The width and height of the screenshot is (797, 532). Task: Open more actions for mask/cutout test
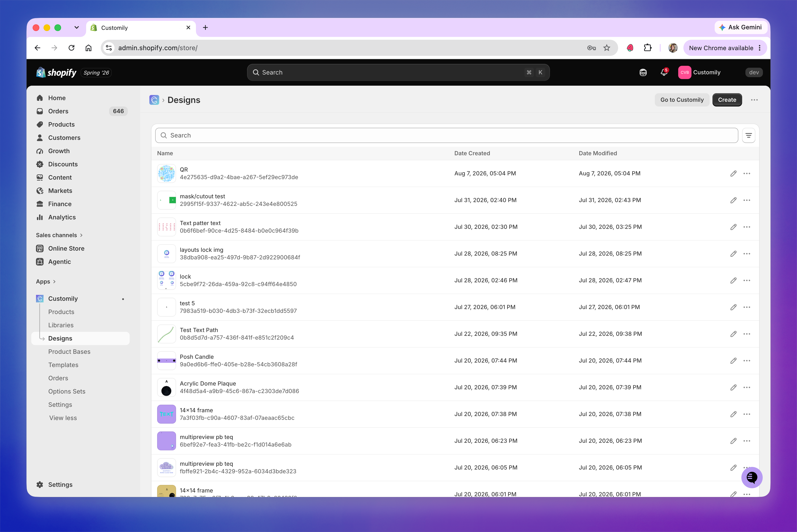[747, 200]
